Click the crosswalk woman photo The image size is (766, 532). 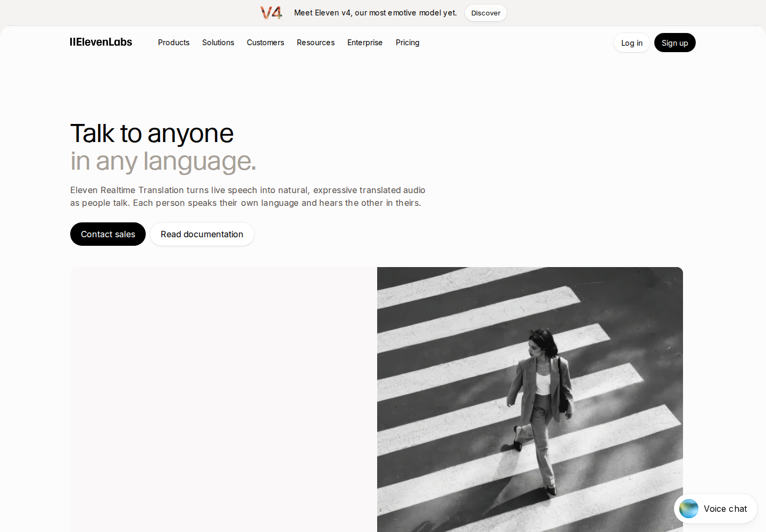[530, 400]
